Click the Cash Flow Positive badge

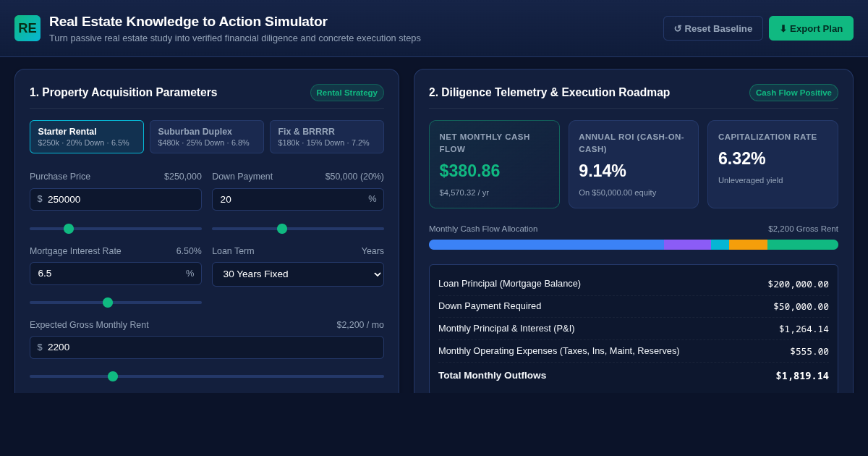pos(793,93)
